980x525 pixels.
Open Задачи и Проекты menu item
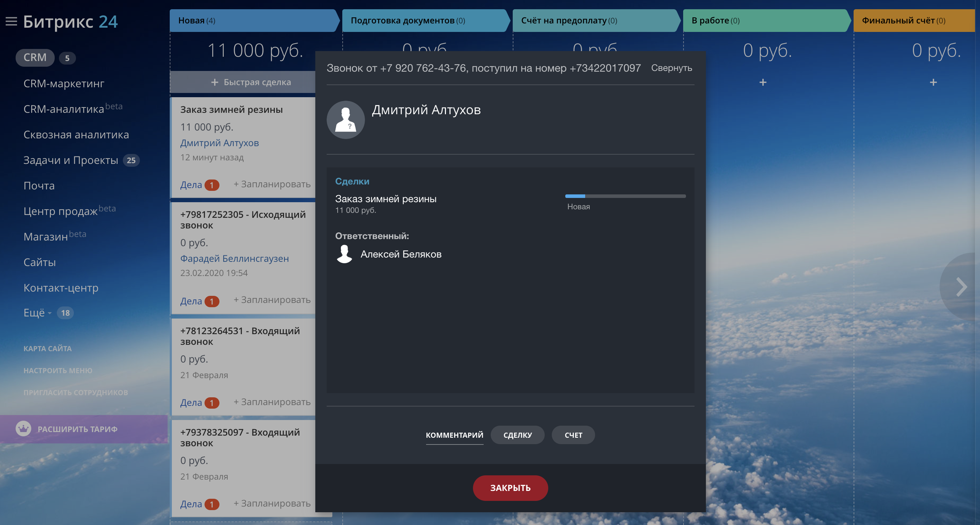[71, 160]
